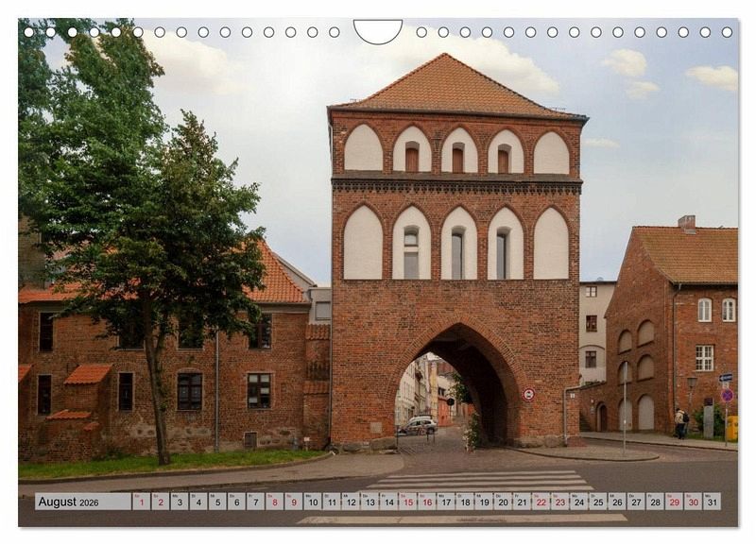
Task: Select date 11 in the calendar strip
Action: pyautogui.click(x=332, y=502)
